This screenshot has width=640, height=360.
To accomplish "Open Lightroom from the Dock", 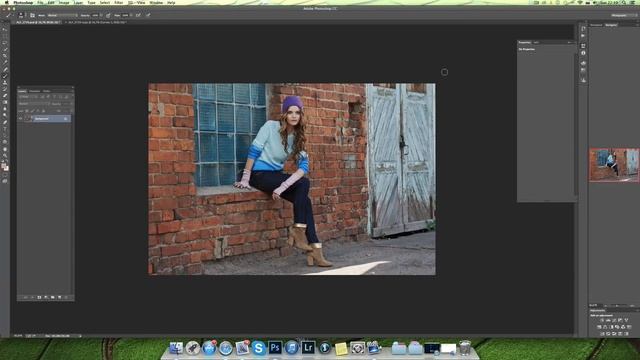I will (308, 347).
